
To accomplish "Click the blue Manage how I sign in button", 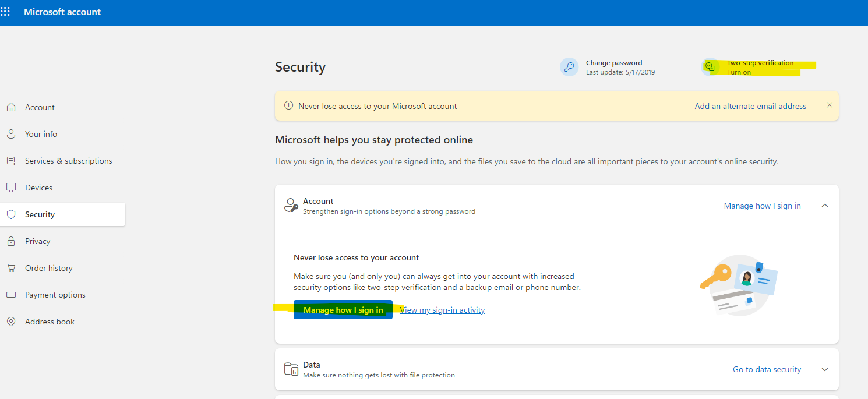I will (x=343, y=310).
